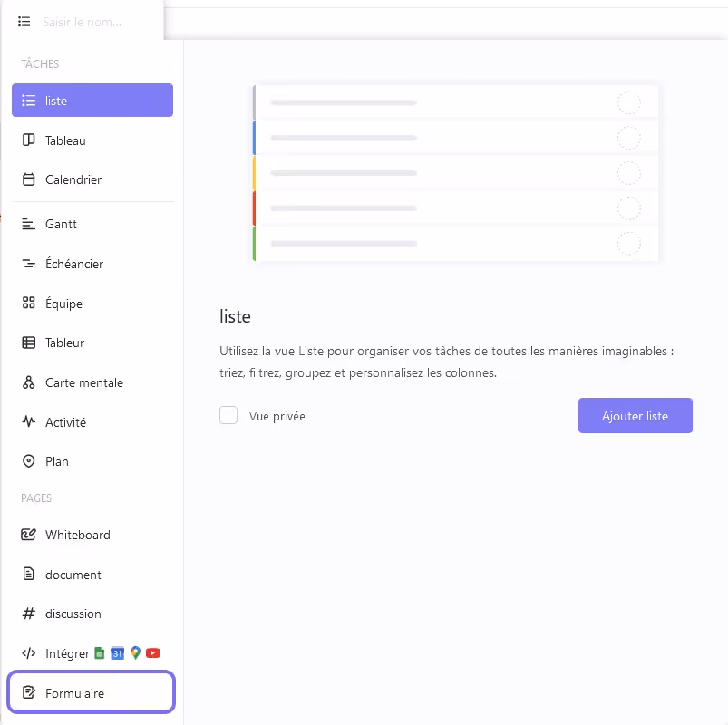The image size is (728, 725).
Task: Click the name input field
Action: (95, 21)
